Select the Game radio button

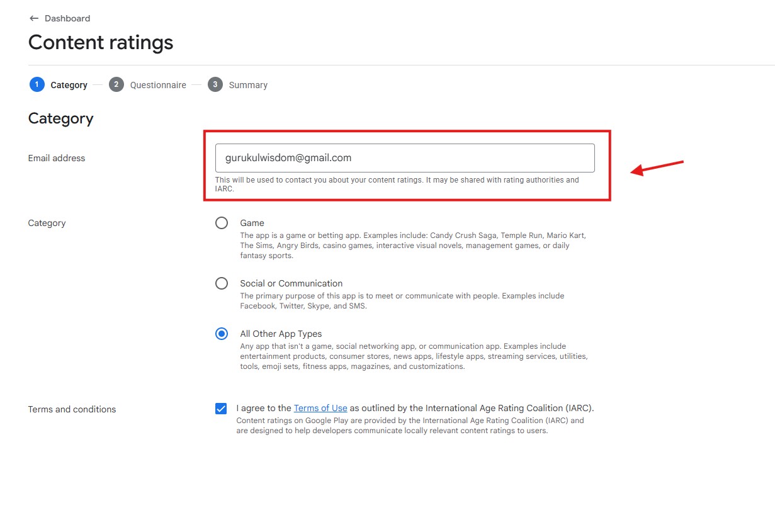(x=222, y=223)
